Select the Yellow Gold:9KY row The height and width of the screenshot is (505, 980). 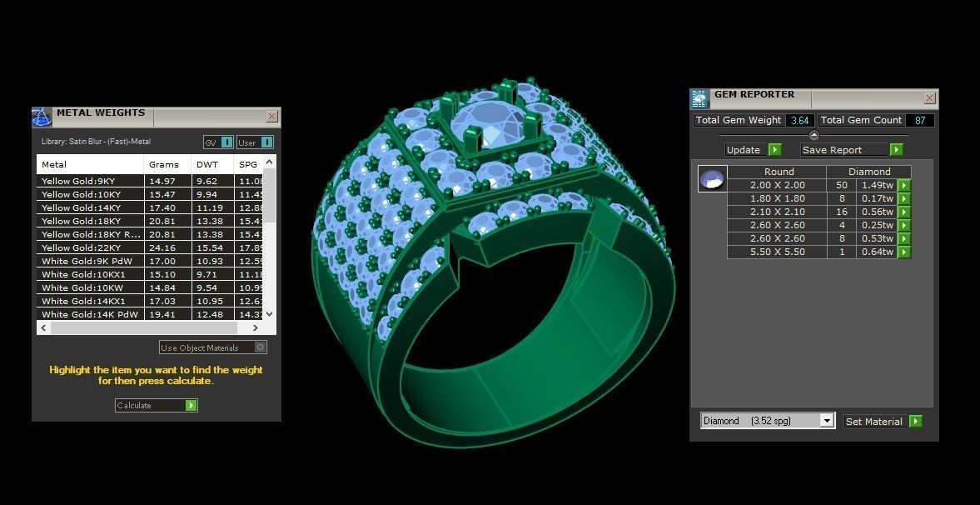(x=150, y=182)
